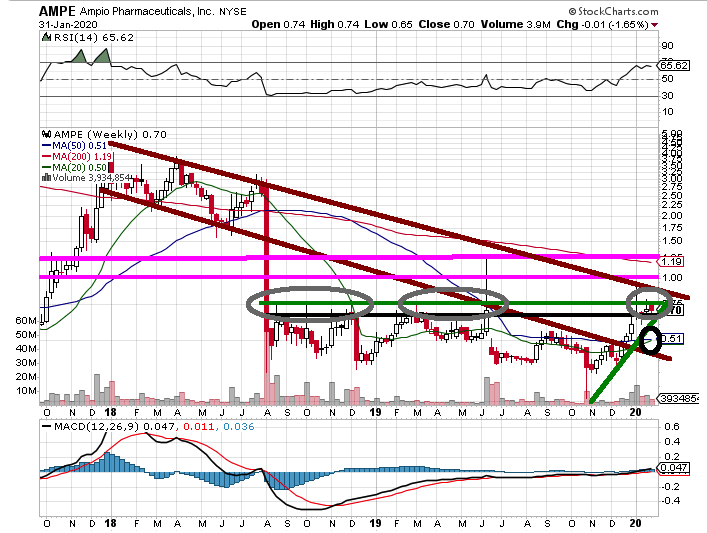Click the blue 0.036 MACD histogram value
The height and width of the screenshot is (533, 707).
tap(239, 427)
